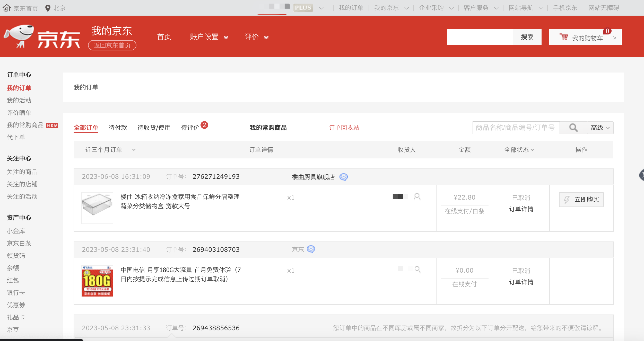Select the 全部订单 tab
This screenshot has height=341, width=644.
coord(86,128)
